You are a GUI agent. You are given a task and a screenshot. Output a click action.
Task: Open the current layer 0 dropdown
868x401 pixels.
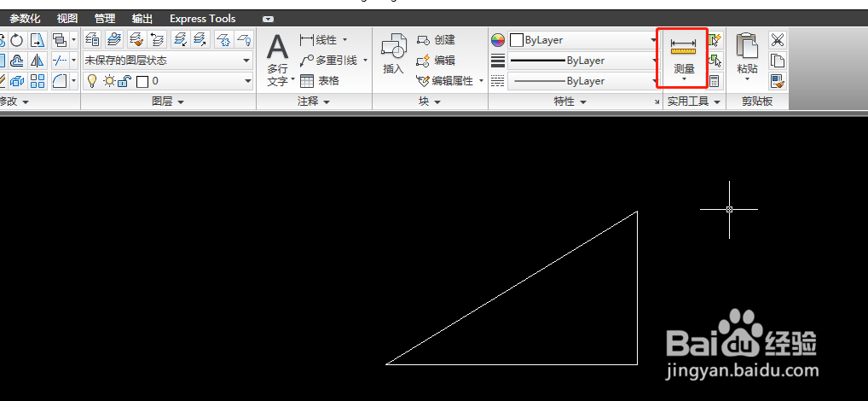pyautogui.click(x=168, y=81)
